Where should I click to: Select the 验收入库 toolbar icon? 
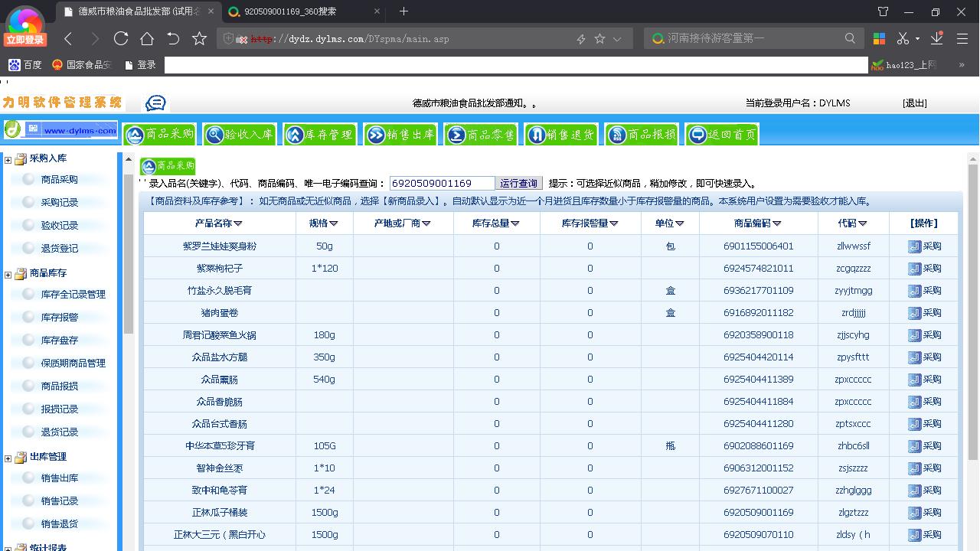240,133
